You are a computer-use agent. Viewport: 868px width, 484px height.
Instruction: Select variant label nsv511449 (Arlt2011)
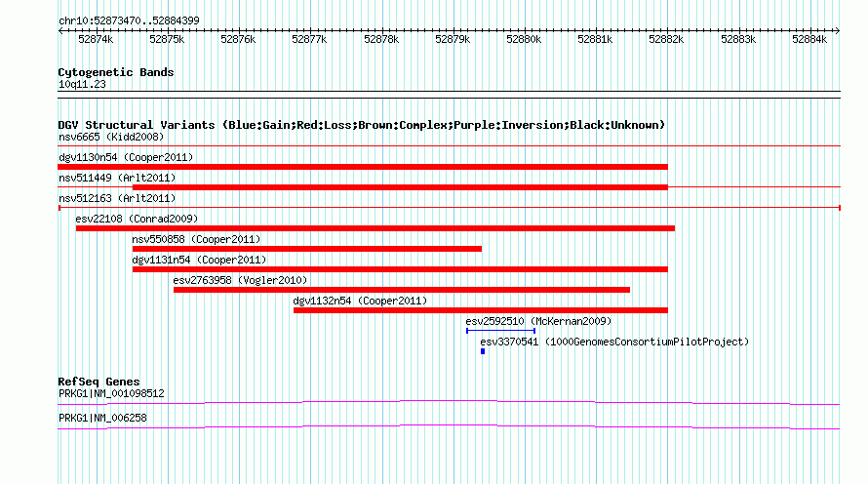pos(117,178)
